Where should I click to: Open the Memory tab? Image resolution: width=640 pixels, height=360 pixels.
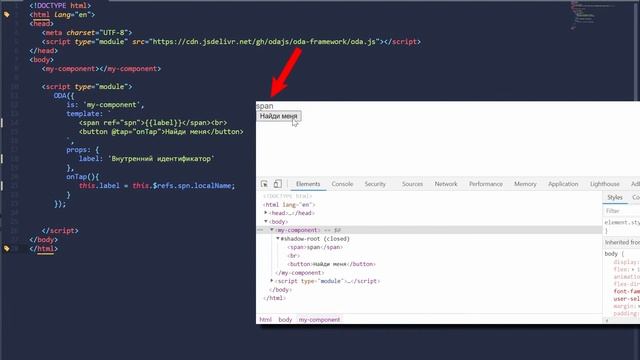click(525, 184)
